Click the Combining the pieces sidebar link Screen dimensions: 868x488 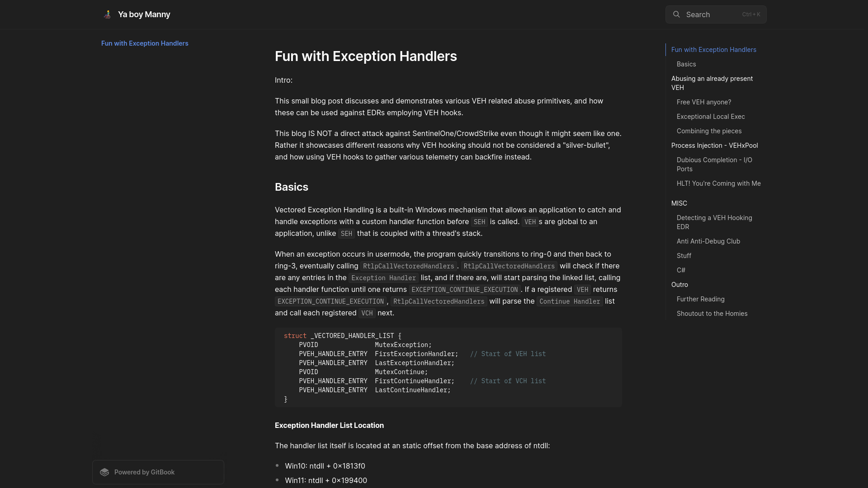click(709, 131)
